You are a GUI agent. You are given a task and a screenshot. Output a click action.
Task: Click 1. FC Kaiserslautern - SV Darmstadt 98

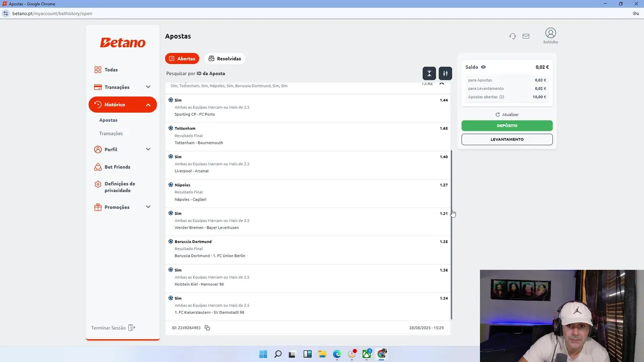pyautogui.click(x=209, y=313)
